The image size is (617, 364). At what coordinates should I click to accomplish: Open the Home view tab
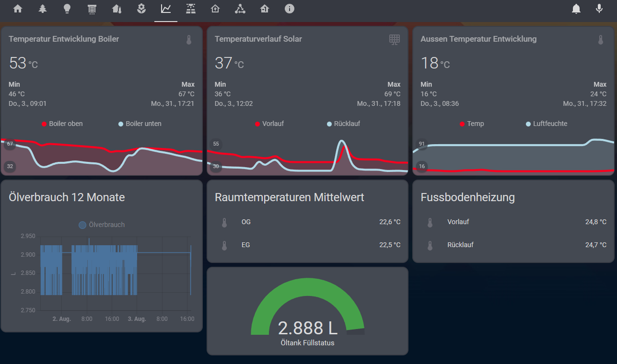(x=18, y=9)
